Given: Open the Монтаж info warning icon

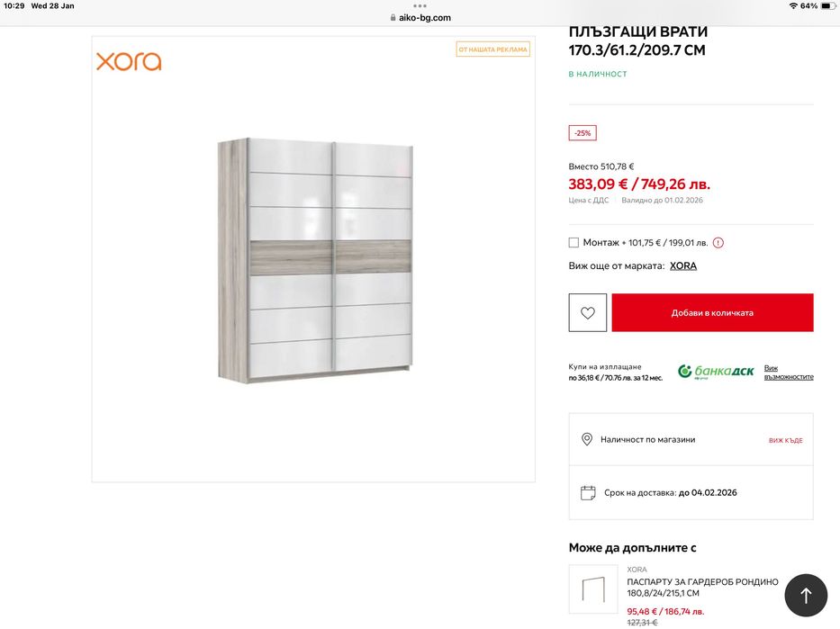Looking at the screenshot, I should 718,242.
